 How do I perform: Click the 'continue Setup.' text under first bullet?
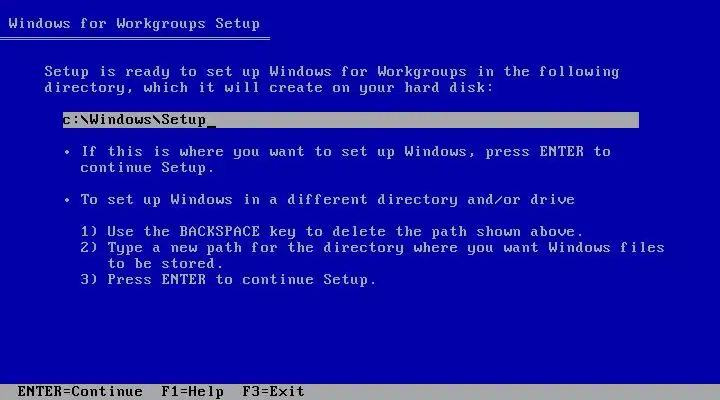click(x=147, y=168)
